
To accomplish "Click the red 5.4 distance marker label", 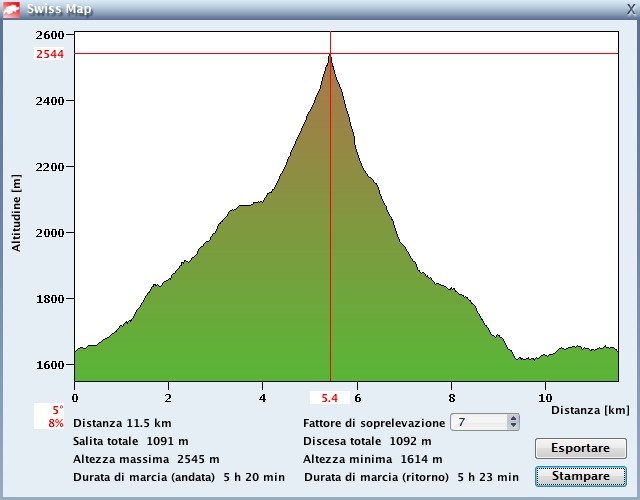I will coord(330,397).
